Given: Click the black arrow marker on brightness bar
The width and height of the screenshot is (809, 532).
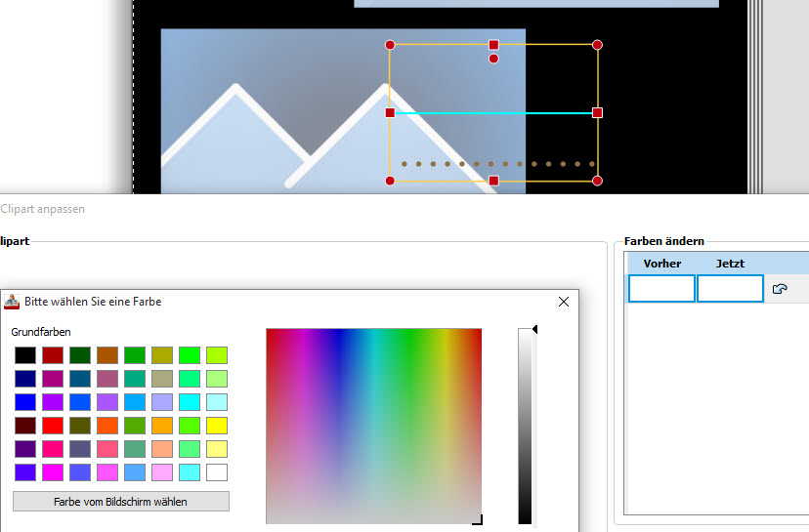Looking at the screenshot, I should click(x=535, y=329).
